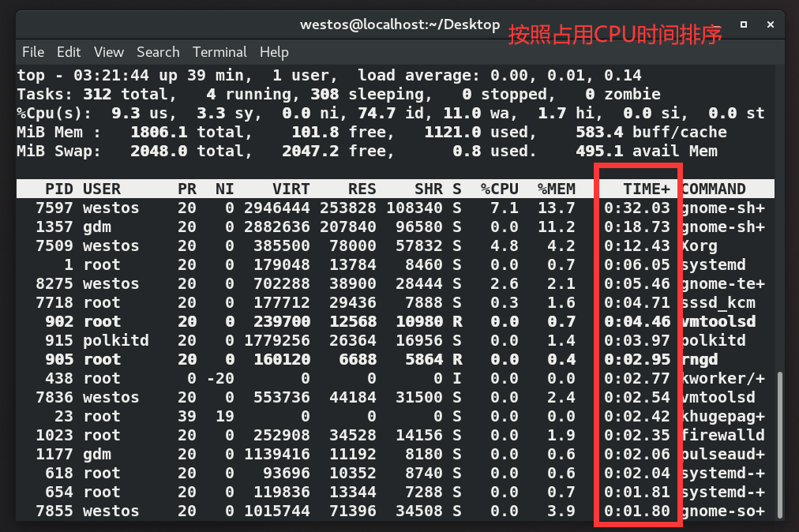Open the Edit menu

(x=69, y=52)
